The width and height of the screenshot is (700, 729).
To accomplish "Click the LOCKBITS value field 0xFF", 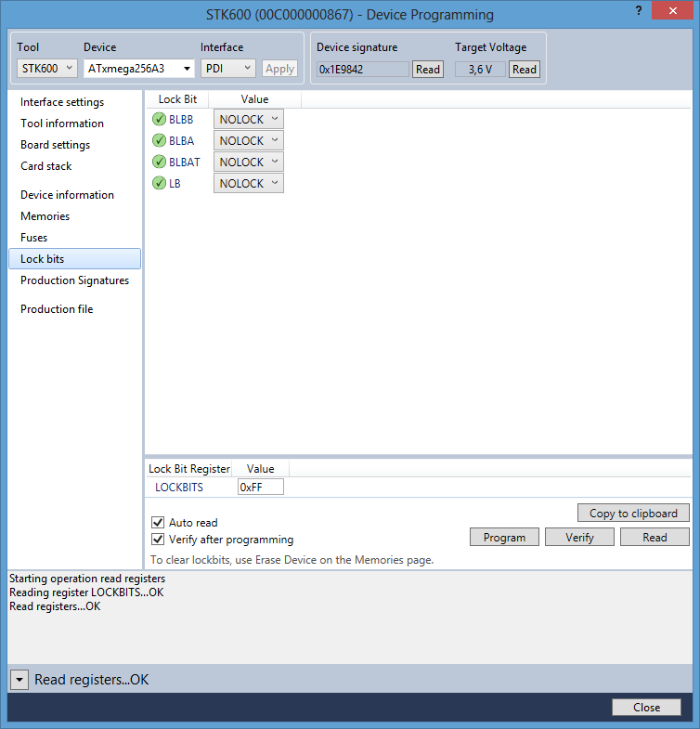I will coord(261,488).
